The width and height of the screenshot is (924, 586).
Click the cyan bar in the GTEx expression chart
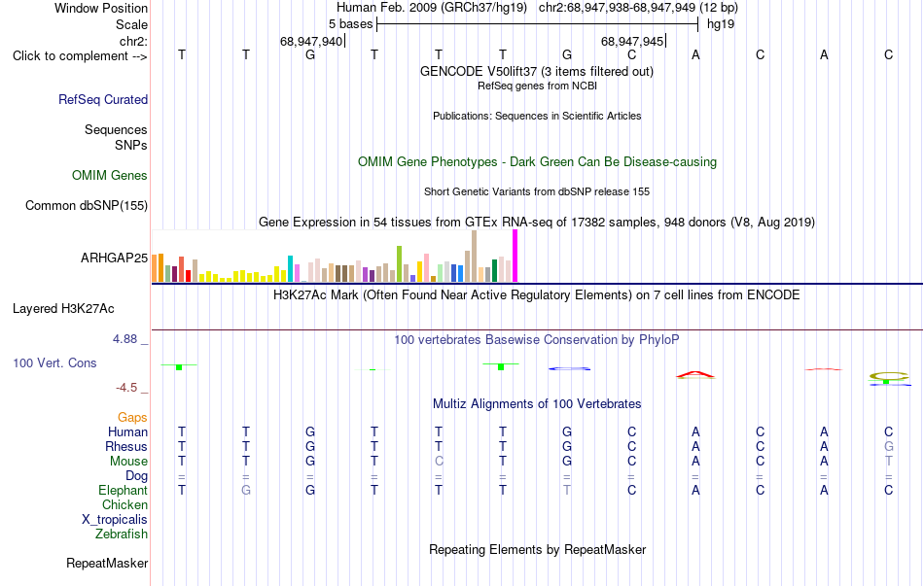[290, 269]
